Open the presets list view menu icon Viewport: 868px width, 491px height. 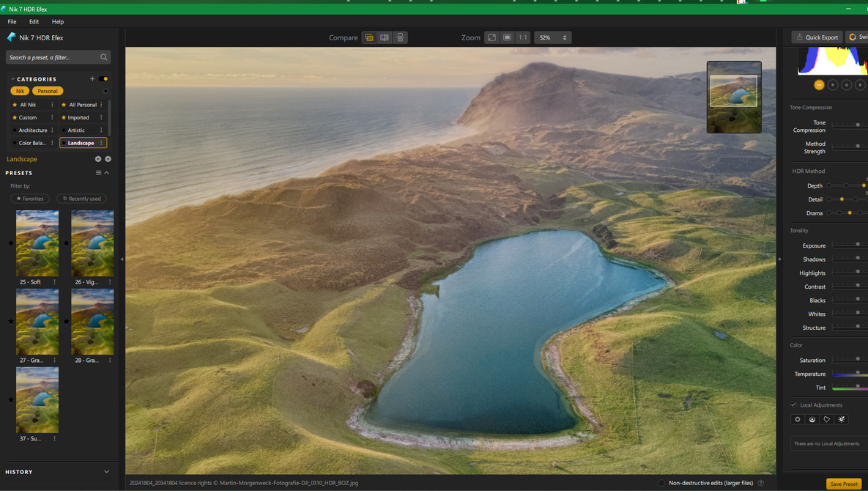pyautogui.click(x=99, y=173)
